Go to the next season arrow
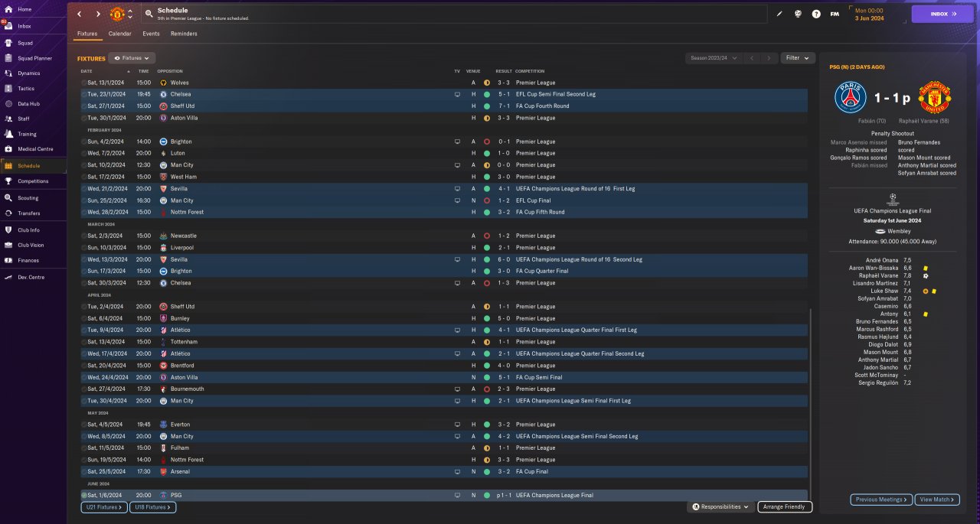980x524 pixels. click(x=769, y=58)
